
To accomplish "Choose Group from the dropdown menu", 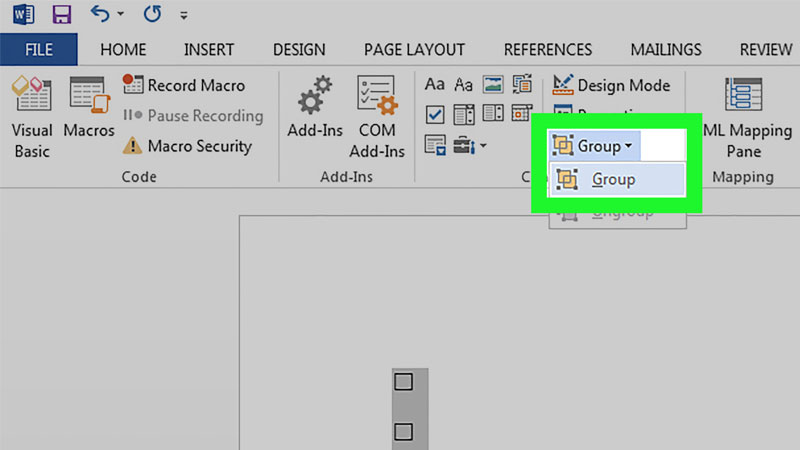I will pyautogui.click(x=617, y=179).
